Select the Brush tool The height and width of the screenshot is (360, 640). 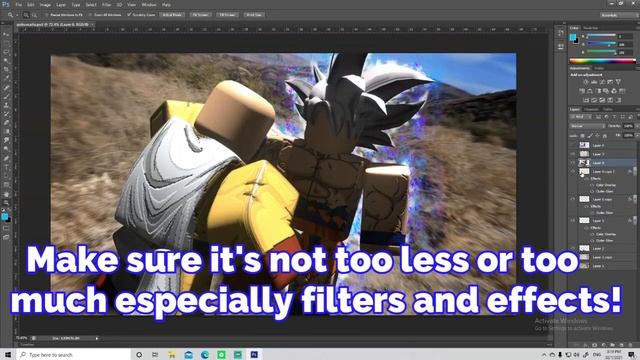pyautogui.click(x=6, y=96)
